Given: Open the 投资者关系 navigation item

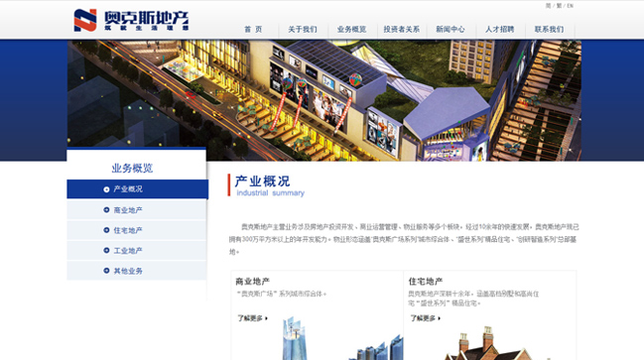Looking at the screenshot, I should [x=401, y=29].
